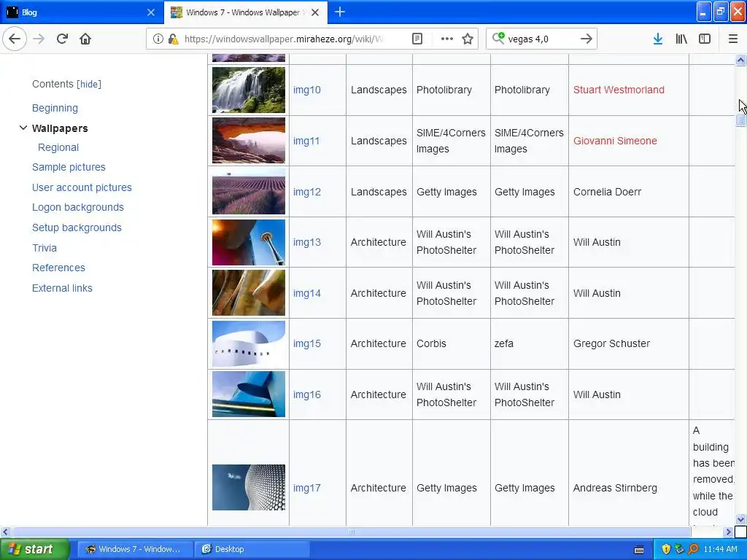The image size is (747, 560).
Task: Jump to Beginning in contents
Action: [55, 108]
